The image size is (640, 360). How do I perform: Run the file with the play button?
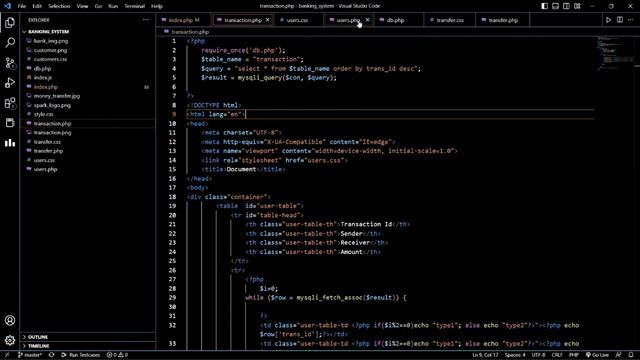click(608, 20)
